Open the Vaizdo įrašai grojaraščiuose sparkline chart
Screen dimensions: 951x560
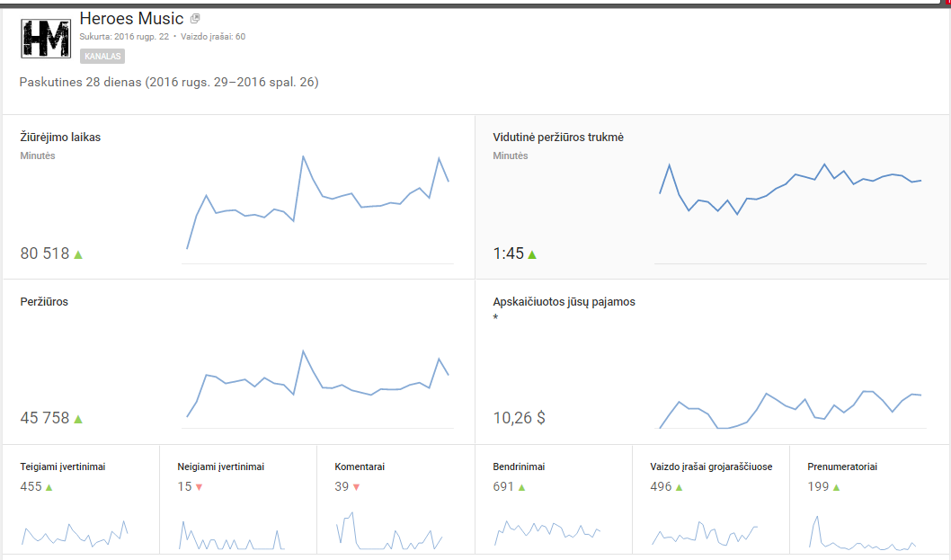tap(705, 532)
